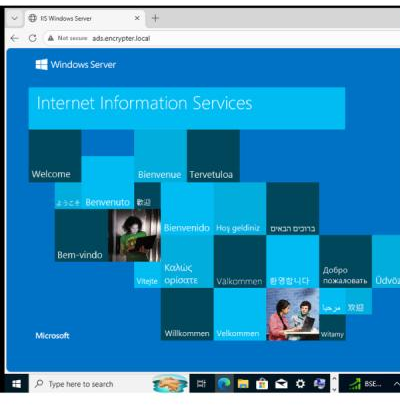This screenshot has height=420, width=400.
Task: Show hidden system tray icons
Action: click(396, 384)
